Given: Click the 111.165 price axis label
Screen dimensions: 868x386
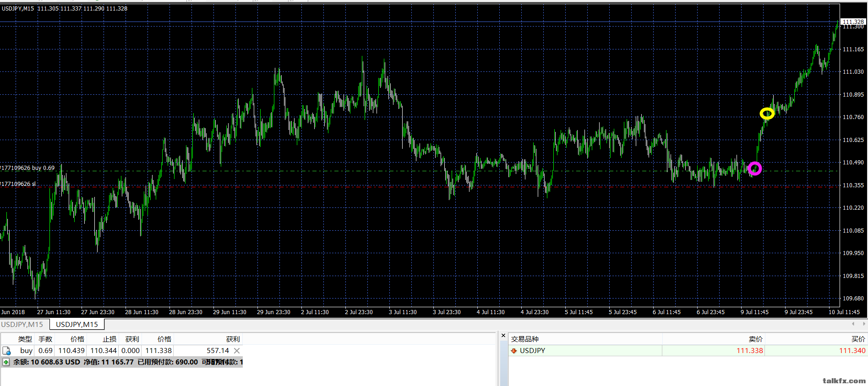Looking at the screenshot, I should pos(853,49).
